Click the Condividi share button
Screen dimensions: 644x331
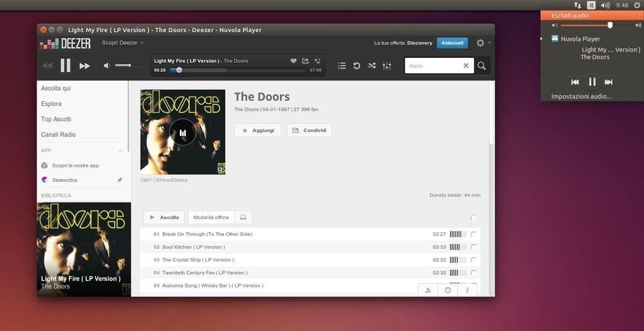[x=309, y=130]
